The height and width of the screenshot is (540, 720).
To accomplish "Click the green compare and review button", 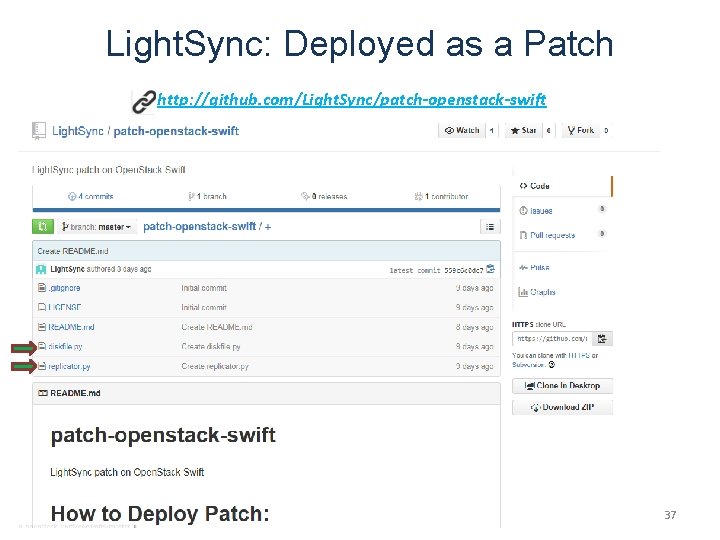I will point(43,226).
